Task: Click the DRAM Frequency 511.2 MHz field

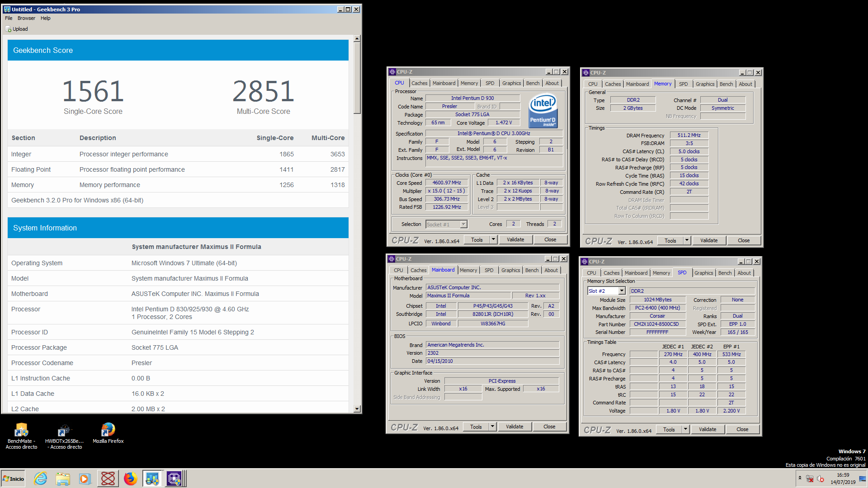Action: 689,135
